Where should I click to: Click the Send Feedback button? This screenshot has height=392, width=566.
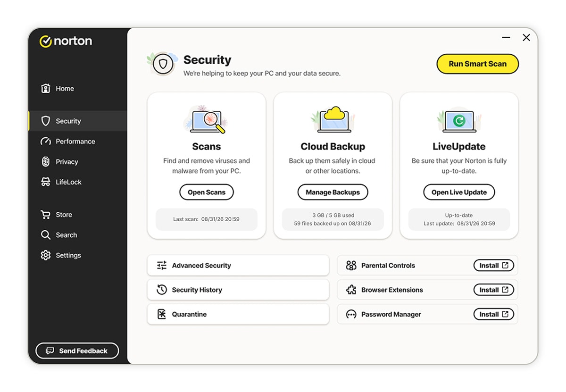pos(77,350)
